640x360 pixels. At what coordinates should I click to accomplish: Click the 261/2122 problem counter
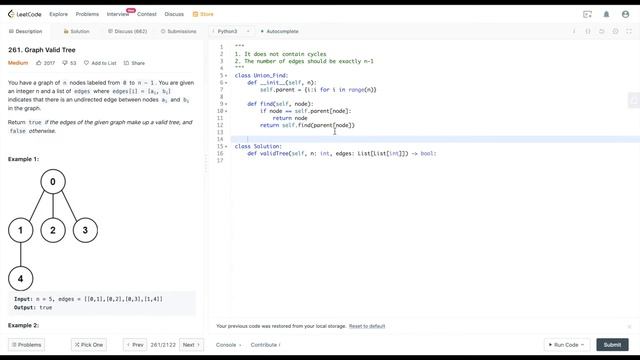tap(163, 345)
